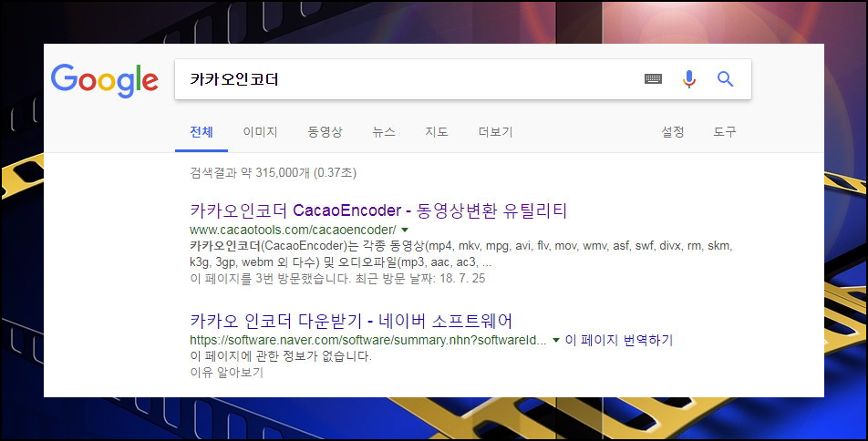The height and width of the screenshot is (441, 868).
Task: Focus the search box containing 카카오인코더
Action: tap(463, 79)
